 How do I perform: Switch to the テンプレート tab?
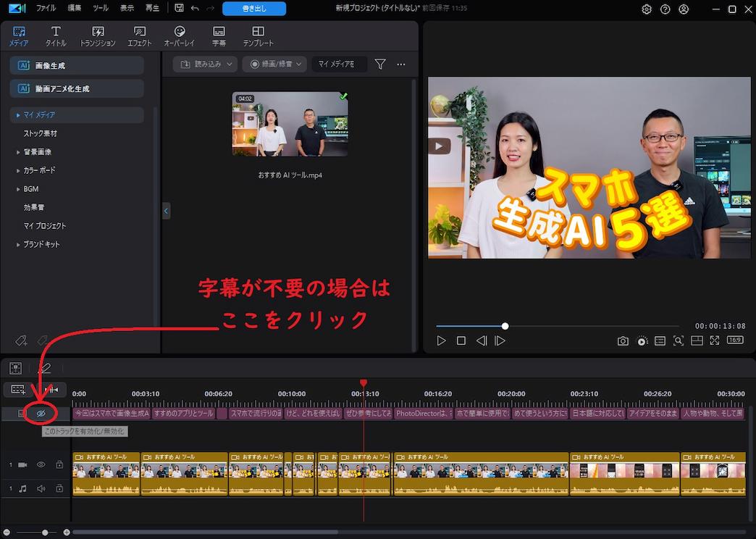(x=259, y=36)
